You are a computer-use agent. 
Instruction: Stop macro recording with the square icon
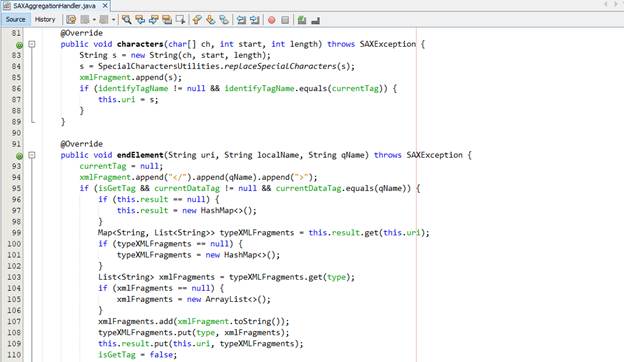(x=285, y=20)
